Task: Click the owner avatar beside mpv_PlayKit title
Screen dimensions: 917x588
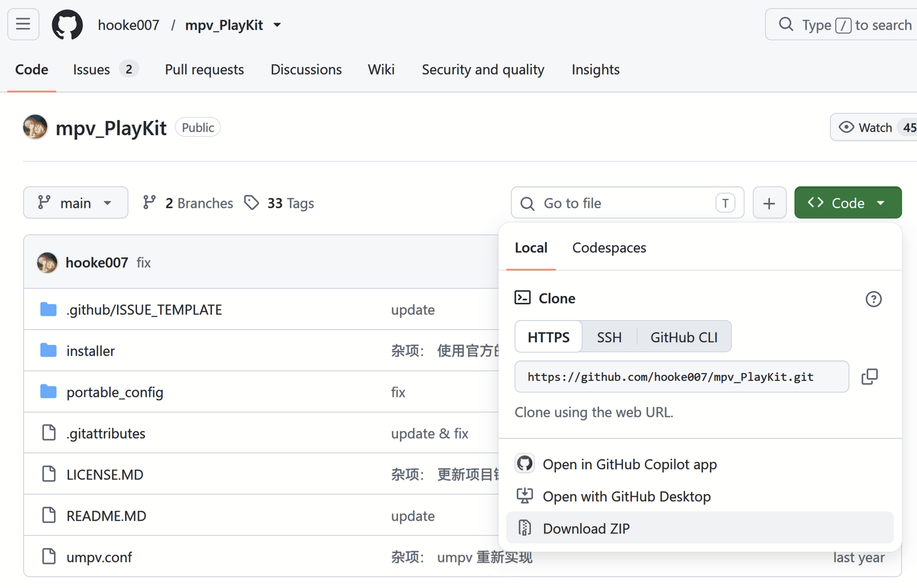Action: click(35, 127)
